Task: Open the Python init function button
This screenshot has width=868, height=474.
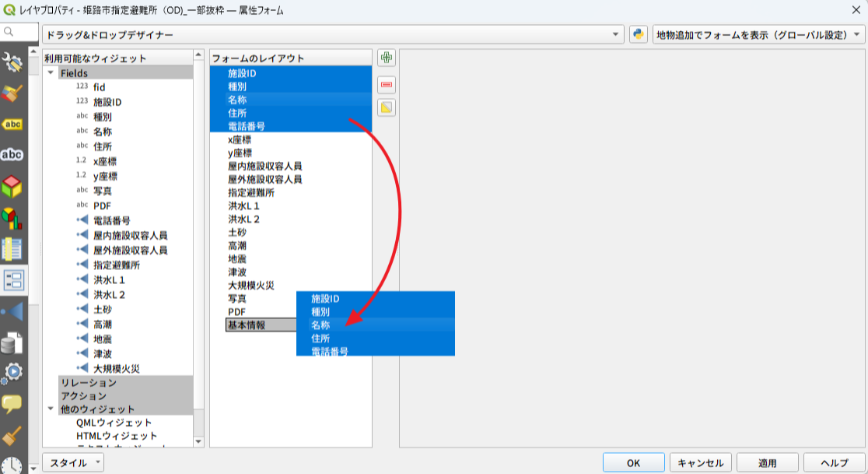Action: pyautogui.click(x=639, y=34)
